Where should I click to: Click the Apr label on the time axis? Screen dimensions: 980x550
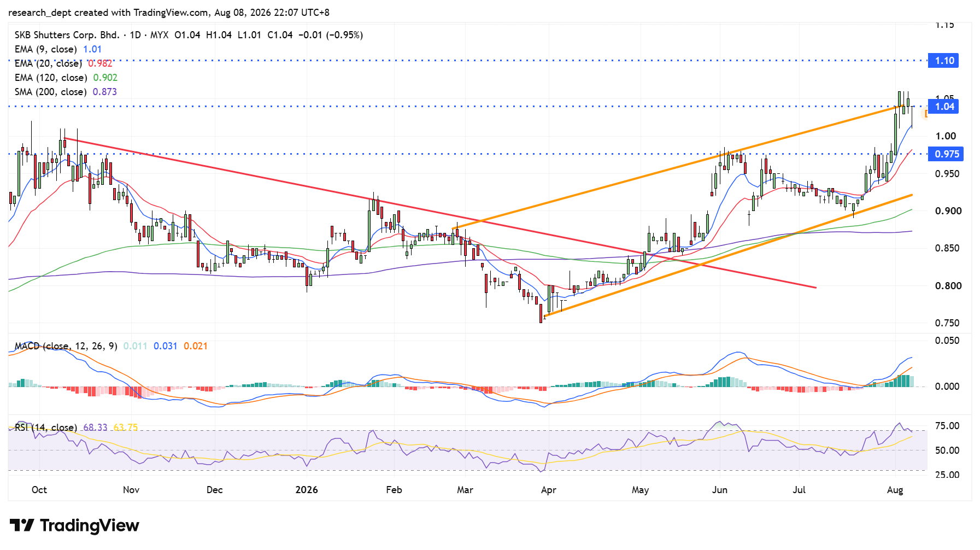pos(549,490)
